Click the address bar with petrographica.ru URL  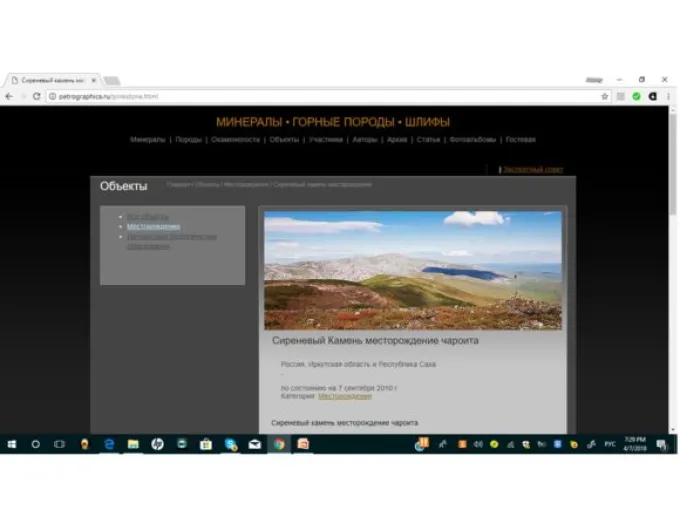click(x=300, y=96)
